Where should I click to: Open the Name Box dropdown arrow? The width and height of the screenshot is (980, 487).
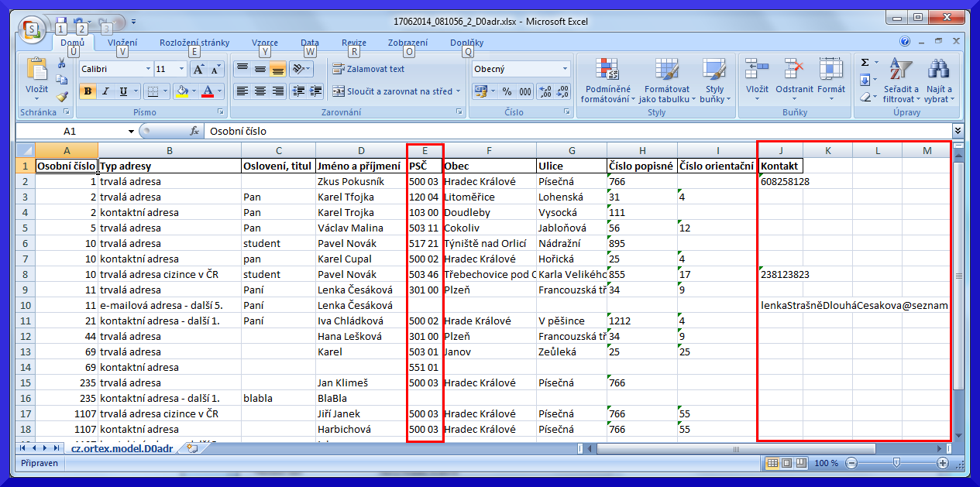(131, 132)
